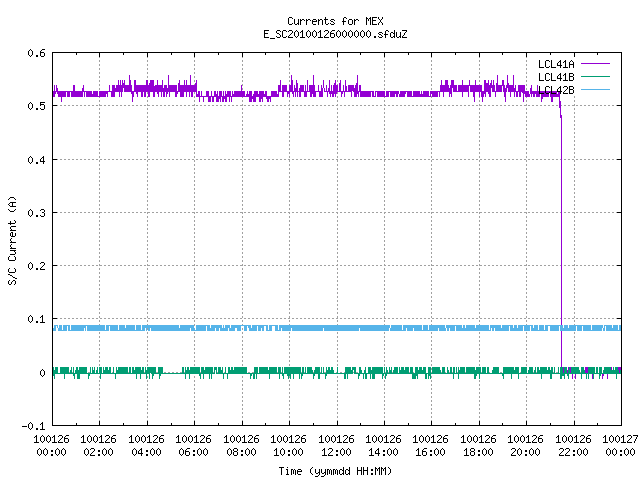Click the 0.2 y-axis tick label
640x480 pixels.
36,266
